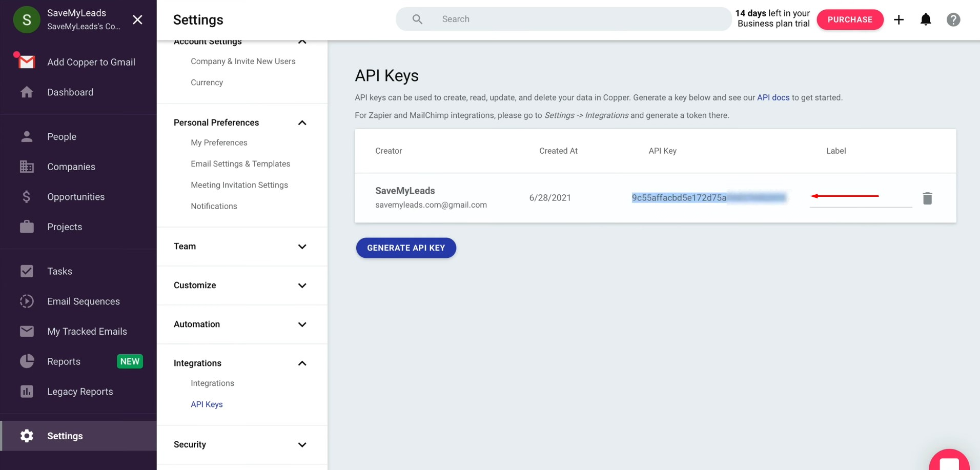This screenshot has width=980, height=470.
Task: Close the sidebar with the X icon
Action: [137, 19]
